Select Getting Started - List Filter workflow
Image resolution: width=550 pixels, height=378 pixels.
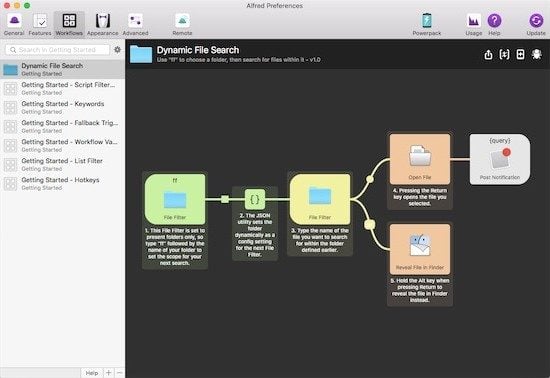pos(62,164)
